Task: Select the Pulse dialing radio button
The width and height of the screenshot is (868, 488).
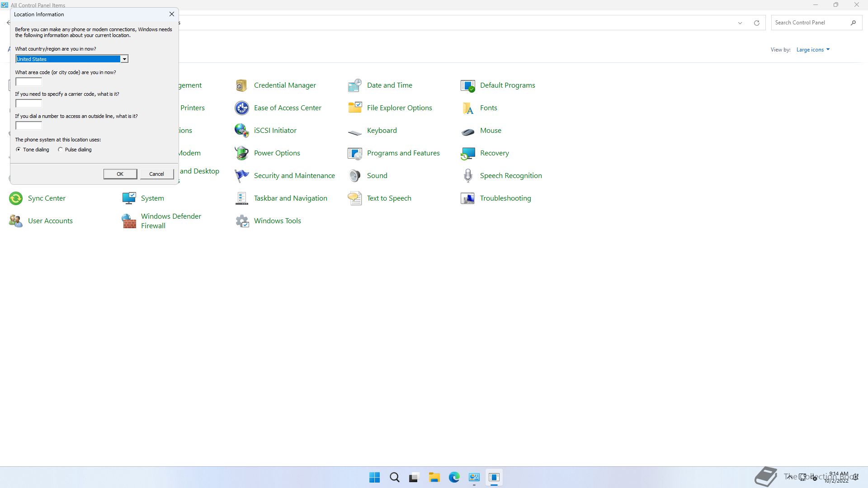Action: point(61,150)
